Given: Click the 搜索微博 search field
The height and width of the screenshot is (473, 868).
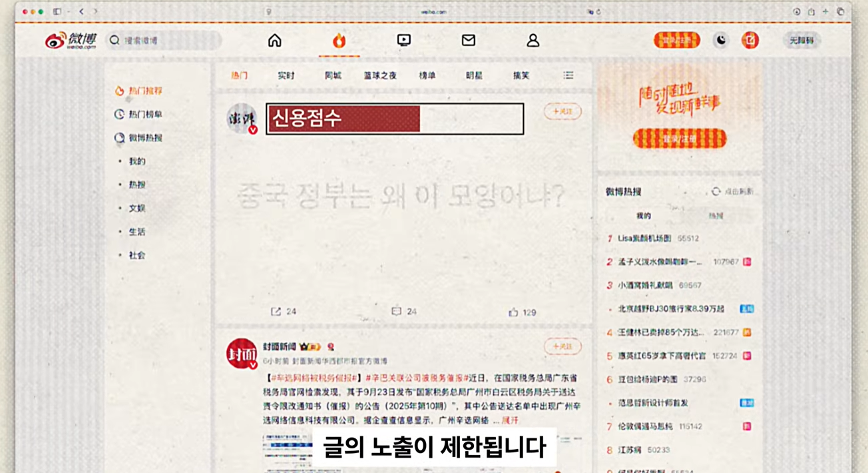Looking at the screenshot, I should click(x=166, y=41).
